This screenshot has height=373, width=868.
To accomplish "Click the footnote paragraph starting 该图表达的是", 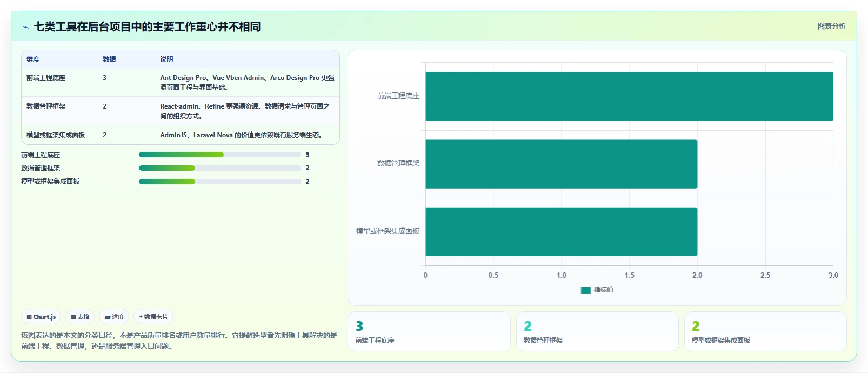I will [179, 341].
